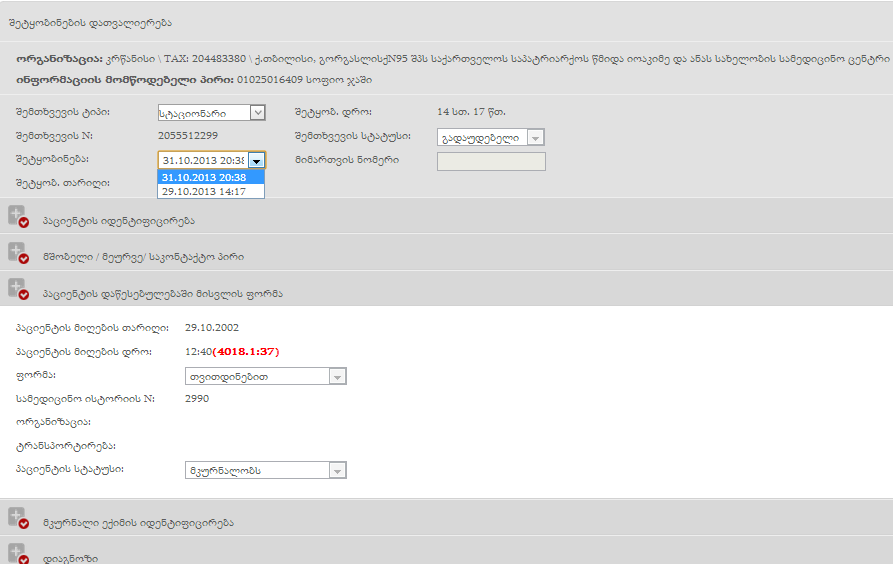Click the plus icon beside პაციენტის იდენტიფიცირება

click(x=17, y=216)
